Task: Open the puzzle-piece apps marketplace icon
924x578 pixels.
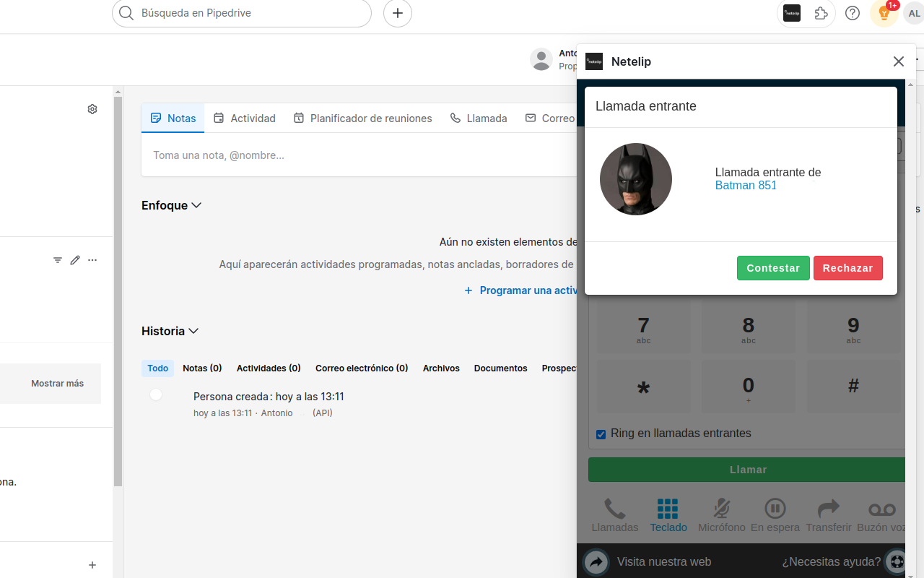Action: point(821,13)
